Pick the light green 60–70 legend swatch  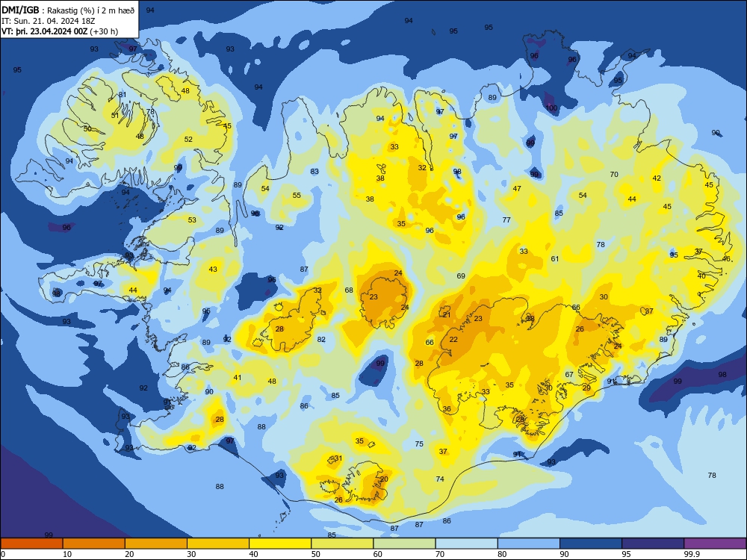coord(404,544)
